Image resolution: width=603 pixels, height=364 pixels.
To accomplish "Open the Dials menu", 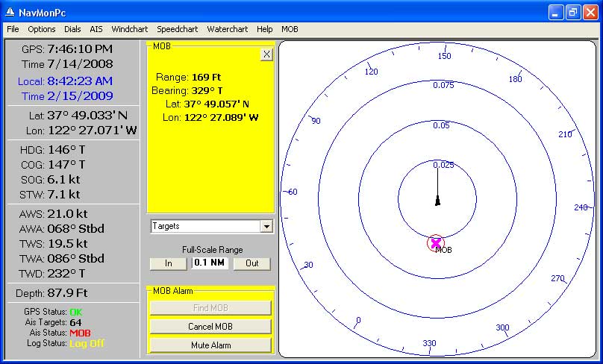I will (x=72, y=29).
